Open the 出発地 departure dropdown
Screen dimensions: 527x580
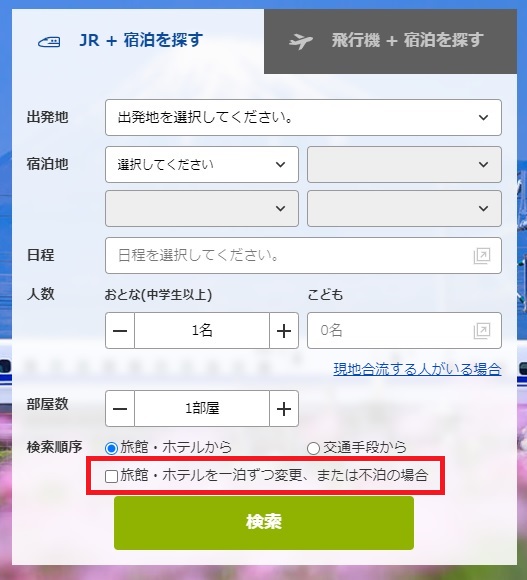[303, 117]
